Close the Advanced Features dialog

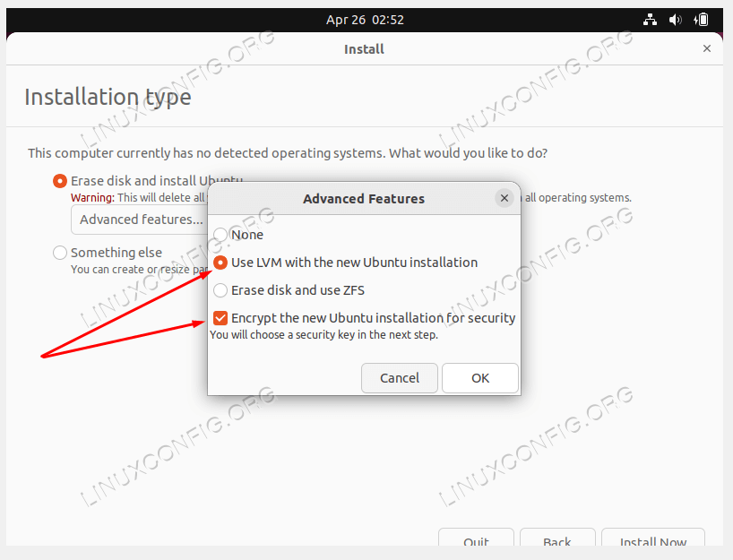[504, 198]
